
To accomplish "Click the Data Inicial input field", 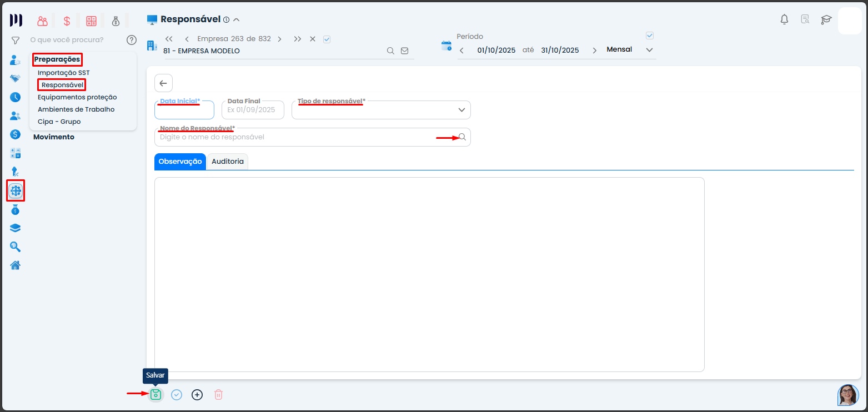I will coord(184,112).
